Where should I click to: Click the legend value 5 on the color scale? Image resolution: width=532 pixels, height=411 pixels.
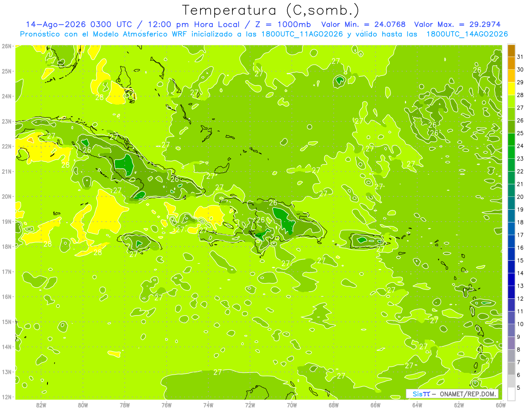click(x=519, y=388)
